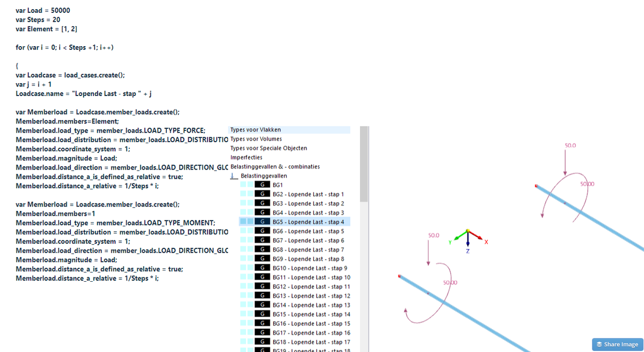Click the G badge of BG2 stap 1

(x=262, y=194)
